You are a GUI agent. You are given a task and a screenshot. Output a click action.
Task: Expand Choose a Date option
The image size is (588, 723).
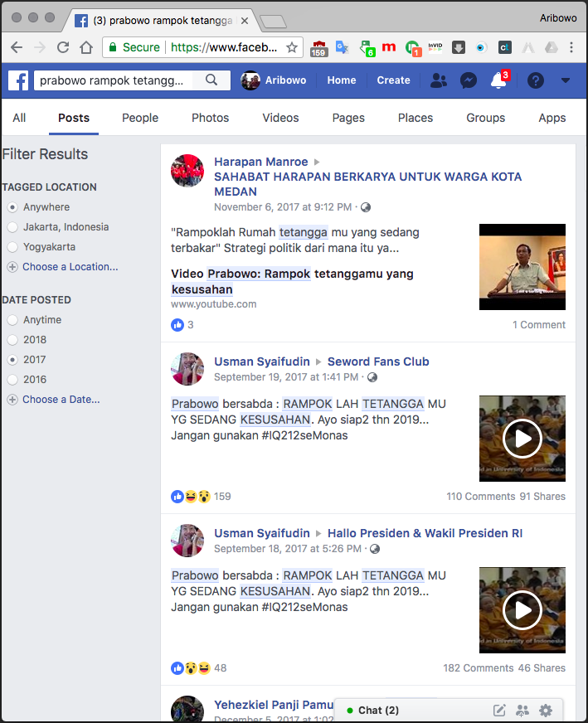click(x=61, y=400)
